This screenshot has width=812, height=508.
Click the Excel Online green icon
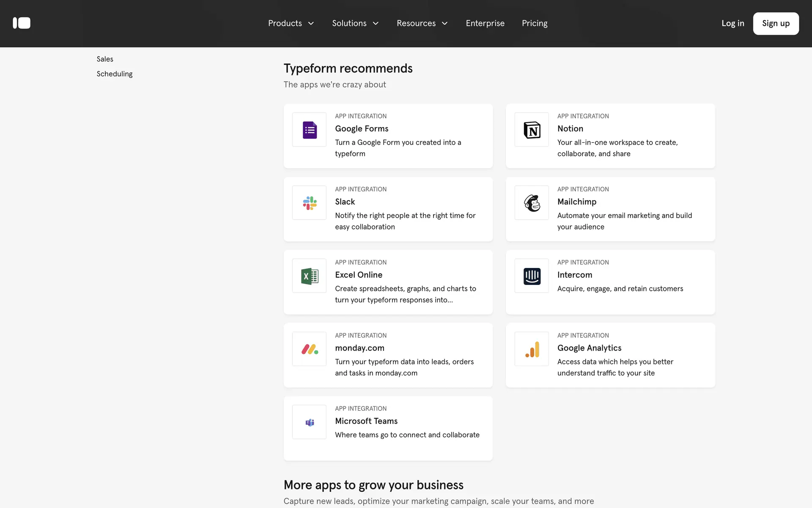pyautogui.click(x=309, y=276)
